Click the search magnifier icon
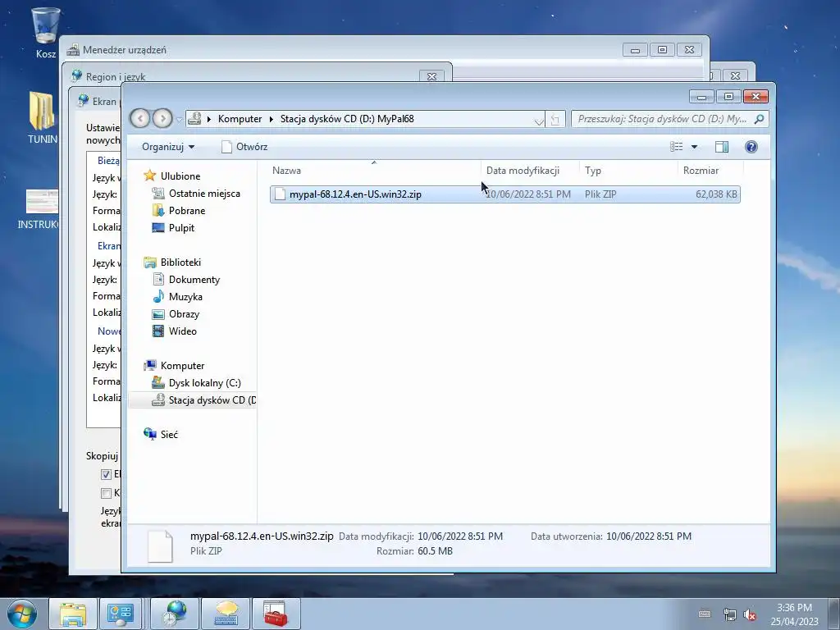This screenshot has width=840, height=630. click(759, 119)
